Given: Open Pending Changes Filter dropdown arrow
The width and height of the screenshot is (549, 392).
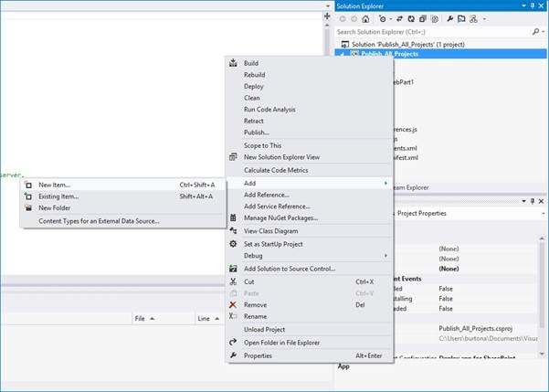Looking at the screenshot, I should (390, 19).
